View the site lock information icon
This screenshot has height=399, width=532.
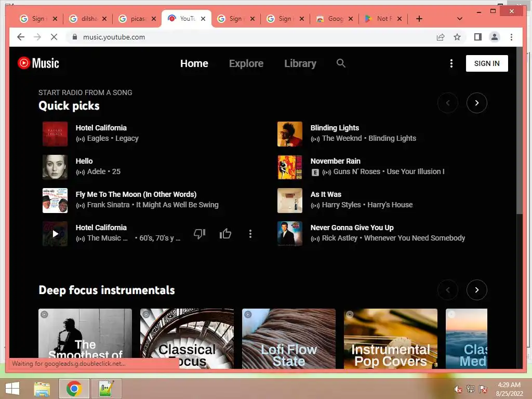click(75, 37)
